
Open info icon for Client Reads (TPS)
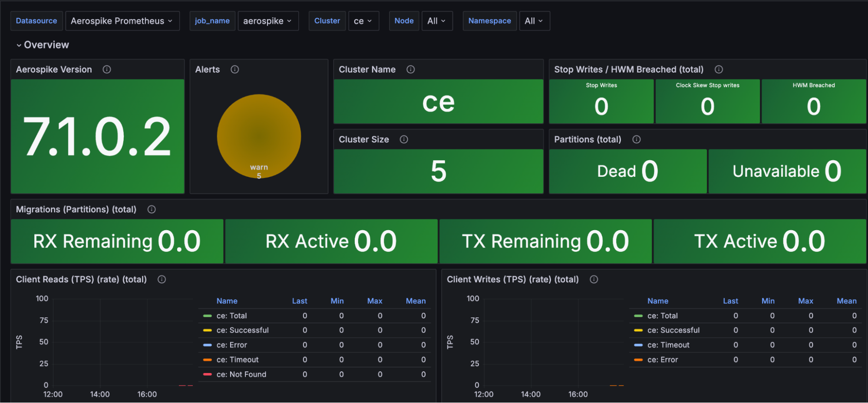pos(162,279)
